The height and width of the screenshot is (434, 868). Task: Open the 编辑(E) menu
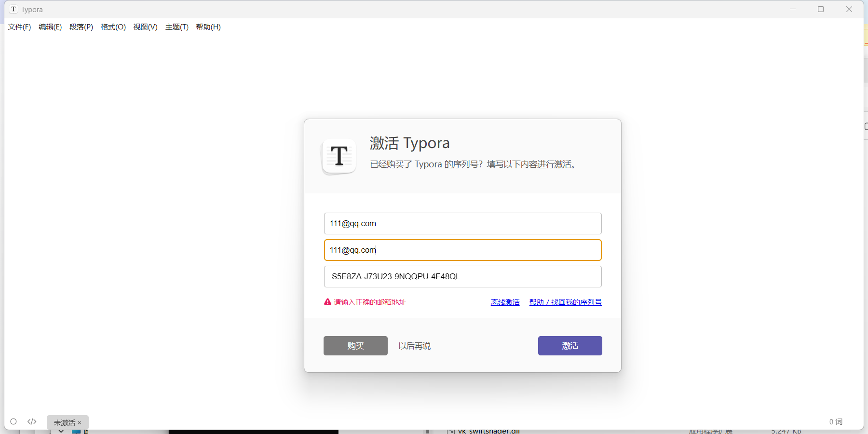50,27
